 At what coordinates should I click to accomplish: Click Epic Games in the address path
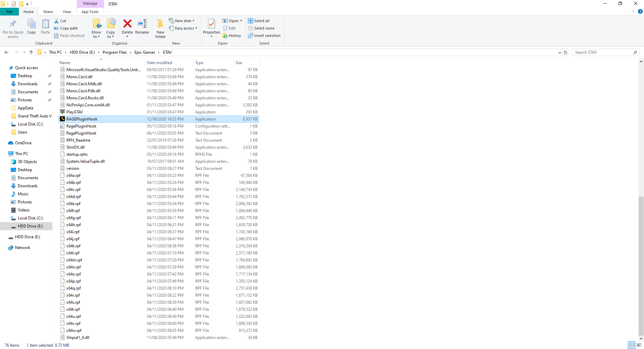145,52
